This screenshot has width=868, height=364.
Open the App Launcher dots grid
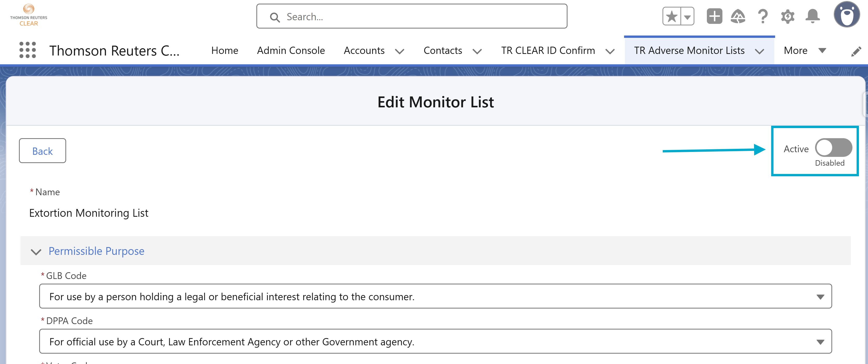(28, 50)
